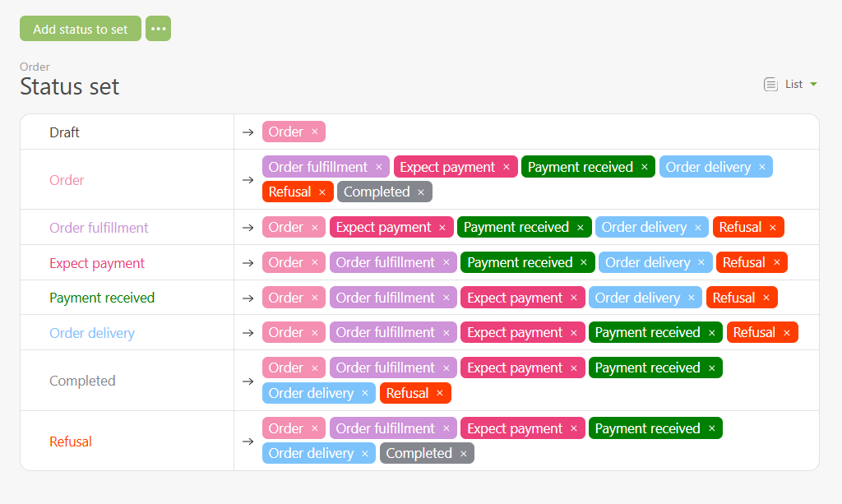Remove Refusal tag from Order delivery row
Screen dimensions: 842x504
[x=787, y=333]
